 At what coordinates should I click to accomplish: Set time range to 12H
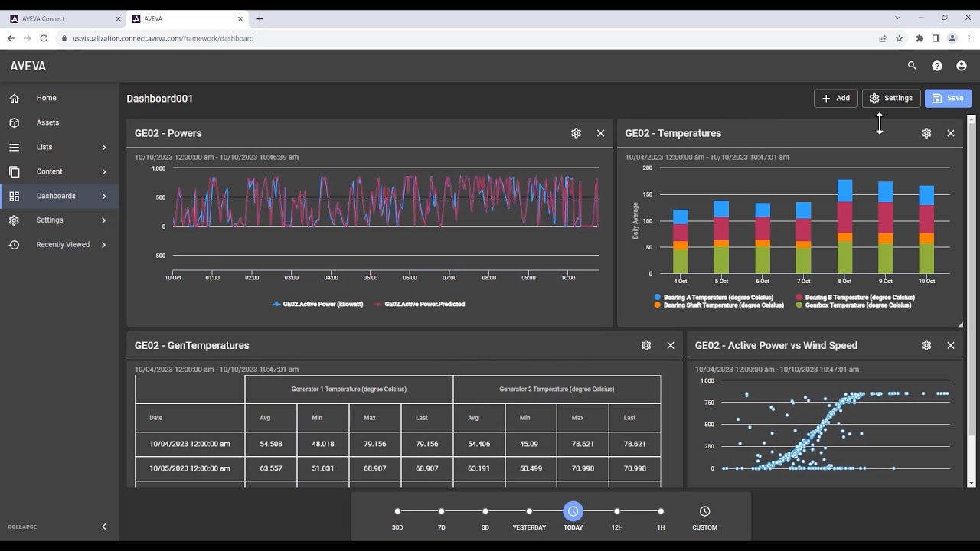pos(617,511)
